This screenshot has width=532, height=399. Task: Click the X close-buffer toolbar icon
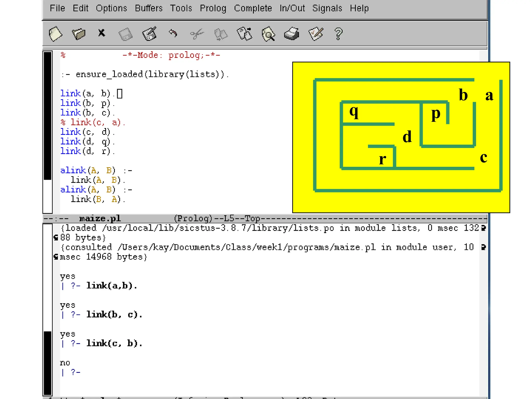pos(102,33)
